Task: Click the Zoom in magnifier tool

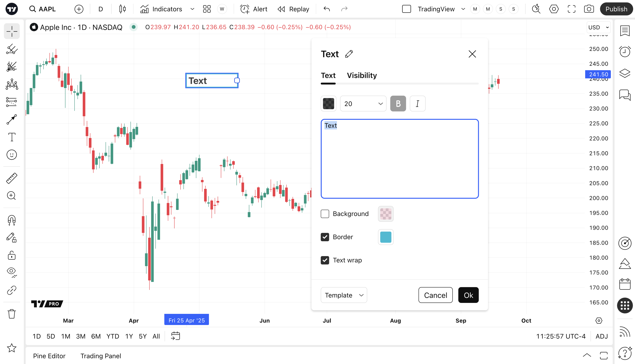Action: 12,196
